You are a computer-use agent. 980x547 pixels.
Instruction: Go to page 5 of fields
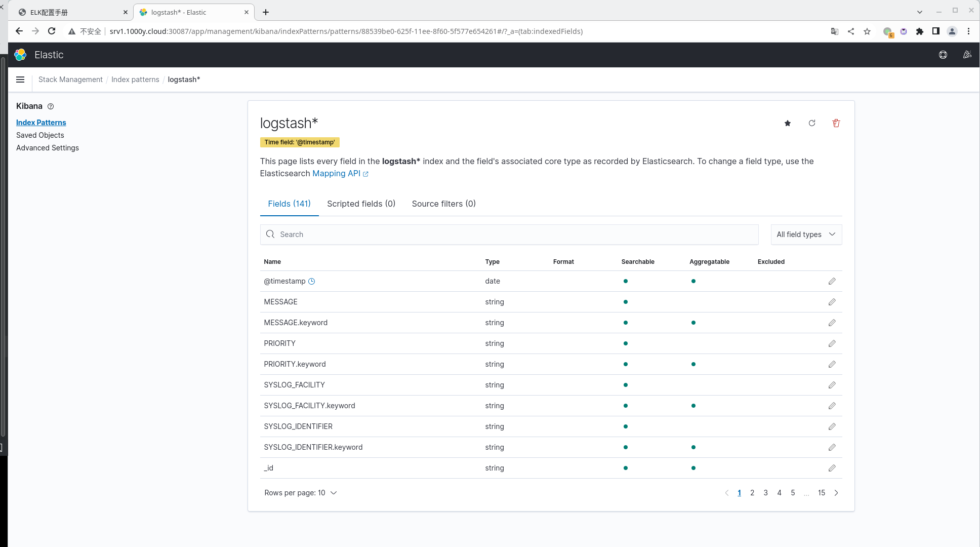[793, 493]
